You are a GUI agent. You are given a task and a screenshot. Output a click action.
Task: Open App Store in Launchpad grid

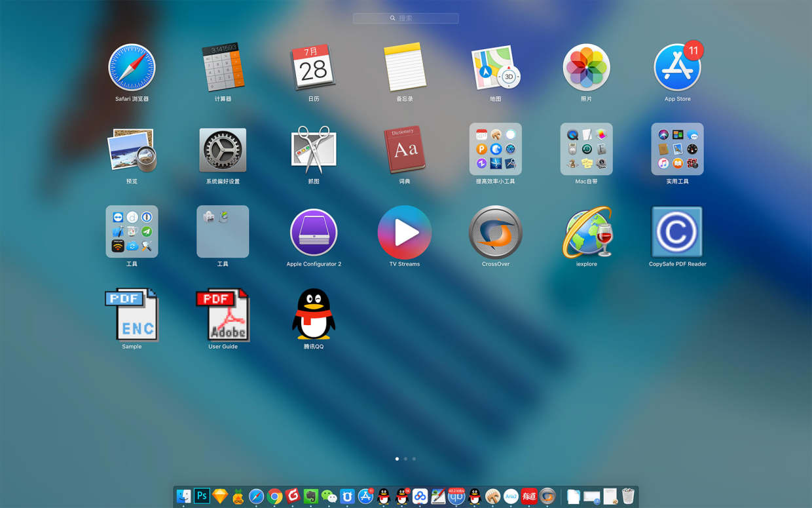[677, 67]
